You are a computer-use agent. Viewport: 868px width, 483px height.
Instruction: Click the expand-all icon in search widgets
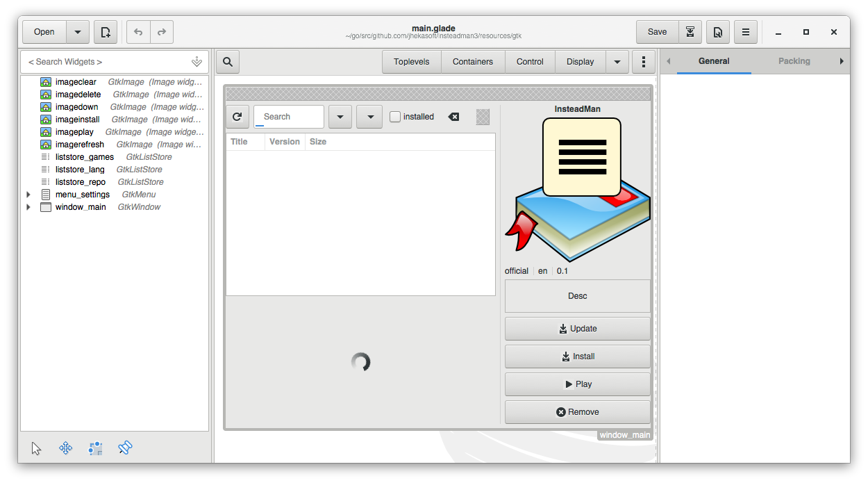pos(197,62)
